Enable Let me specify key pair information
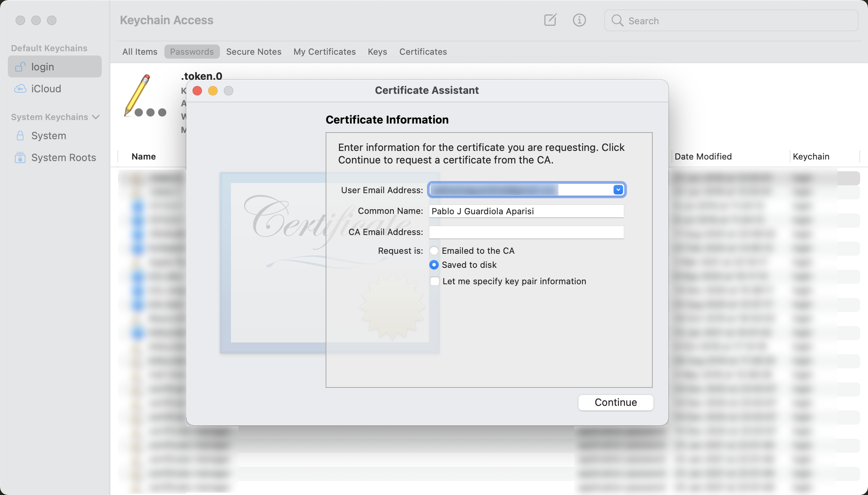868x495 pixels. (434, 281)
